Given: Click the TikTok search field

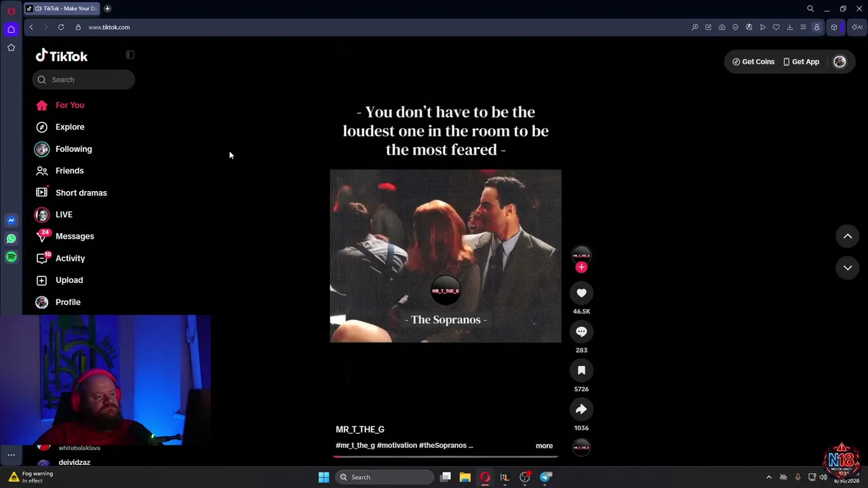Looking at the screenshot, I should tap(83, 80).
